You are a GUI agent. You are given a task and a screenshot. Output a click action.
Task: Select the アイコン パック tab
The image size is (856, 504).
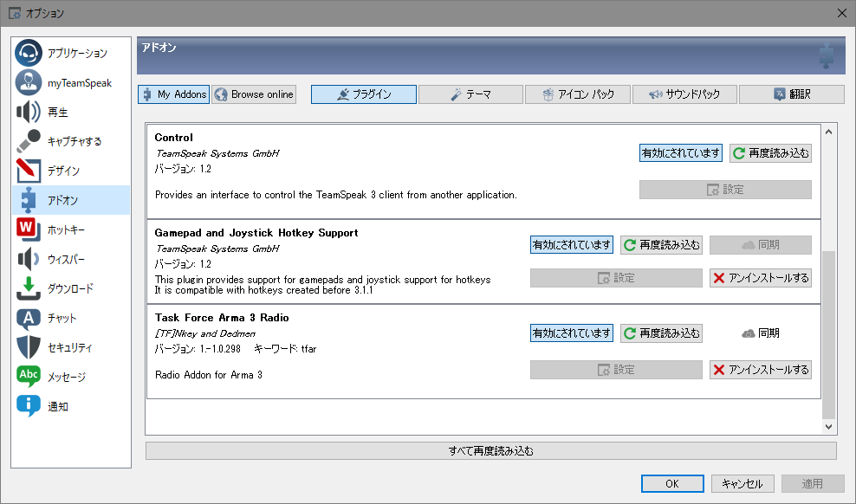(578, 94)
